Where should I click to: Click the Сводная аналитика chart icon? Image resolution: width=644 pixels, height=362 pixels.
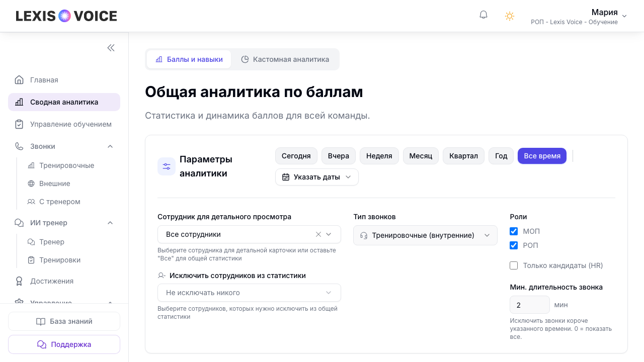click(19, 102)
